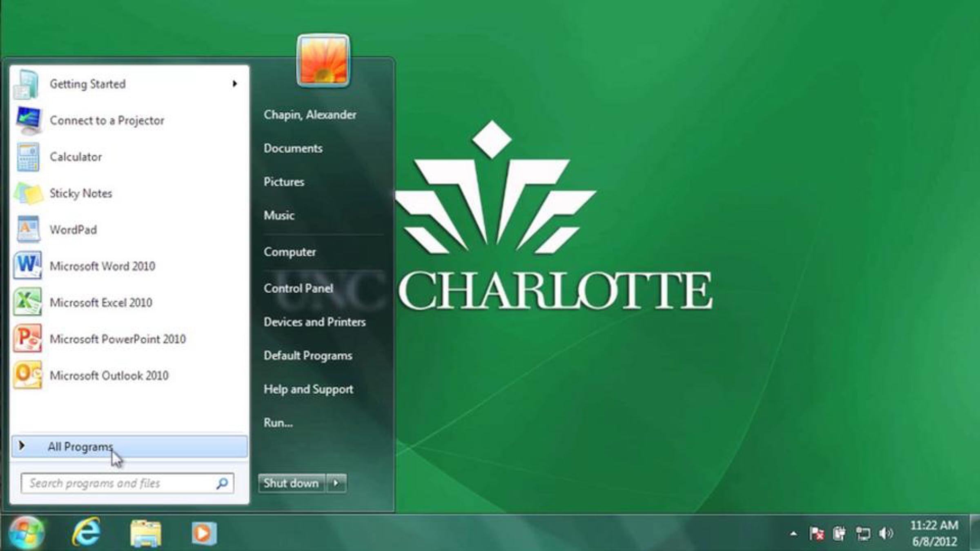Launch Microsoft Excel 2010 icon
Viewport: 980px width, 551px height.
[x=27, y=302]
